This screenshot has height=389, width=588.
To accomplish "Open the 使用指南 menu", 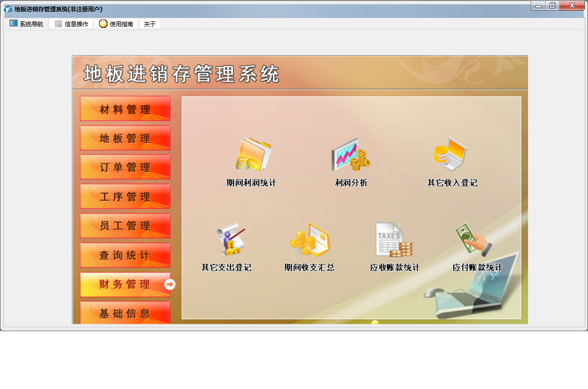I will 116,24.
